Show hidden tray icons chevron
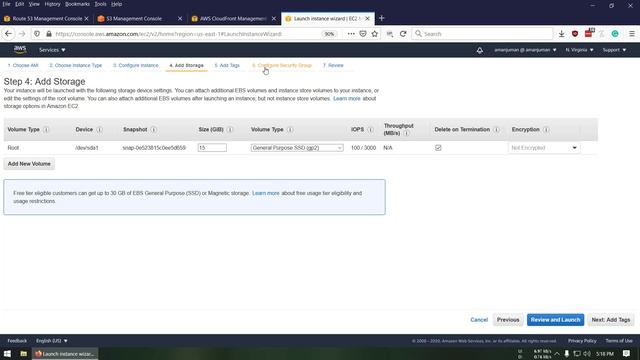640x360 pixels. 557,353
